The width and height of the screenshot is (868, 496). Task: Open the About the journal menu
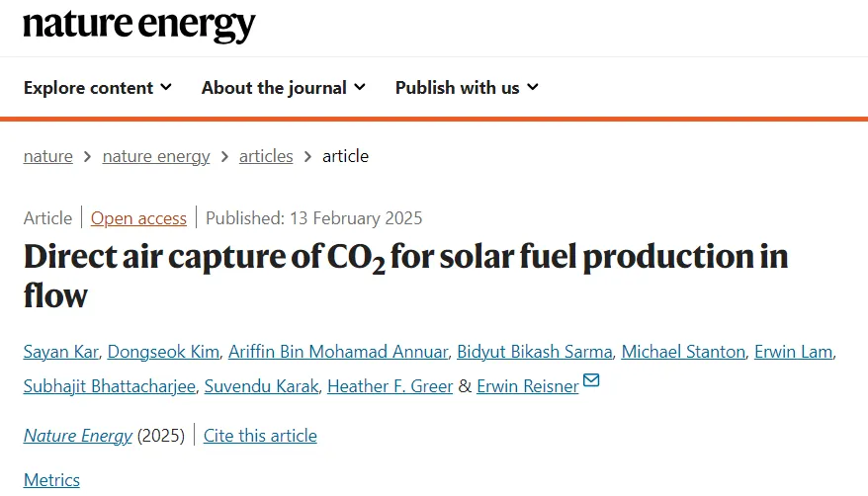(x=284, y=87)
